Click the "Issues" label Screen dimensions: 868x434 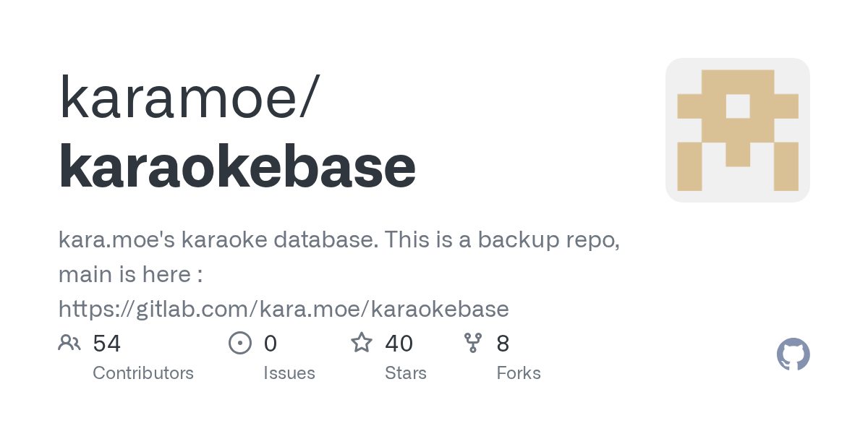pos(289,373)
